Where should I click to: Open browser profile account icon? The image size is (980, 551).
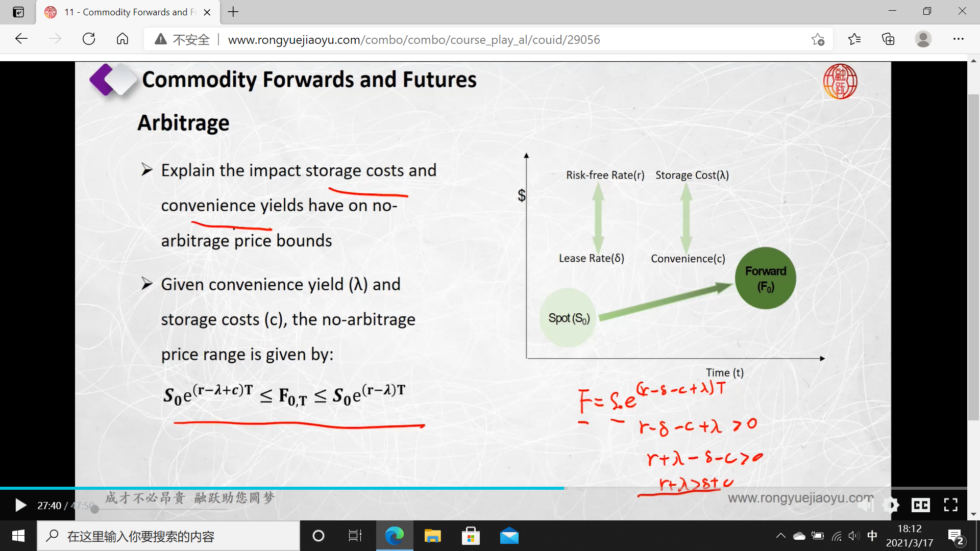(923, 39)
